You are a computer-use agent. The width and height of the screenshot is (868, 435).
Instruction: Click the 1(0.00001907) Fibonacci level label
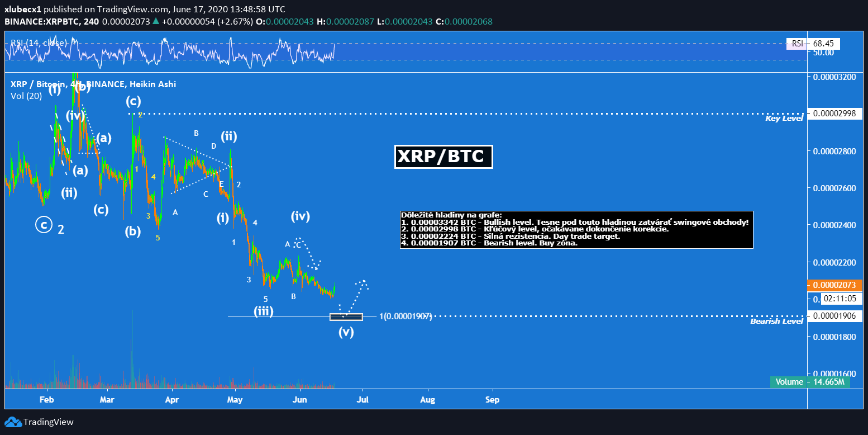(x=406, y=316)
